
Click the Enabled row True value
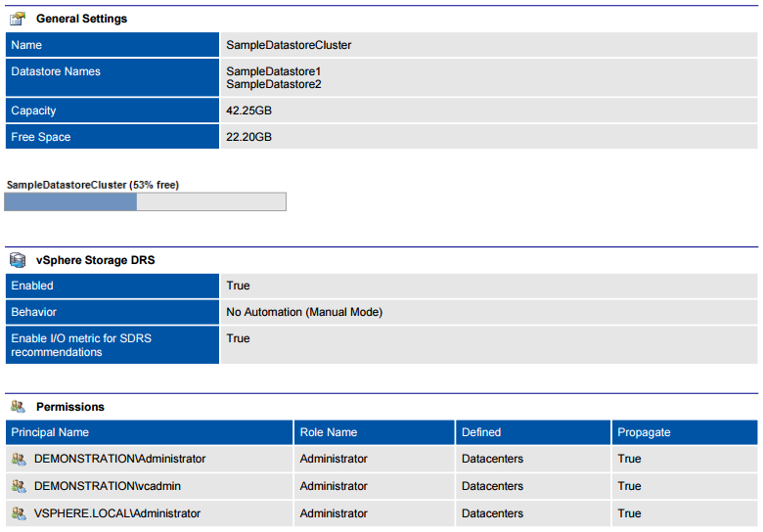tap(238, 286)
